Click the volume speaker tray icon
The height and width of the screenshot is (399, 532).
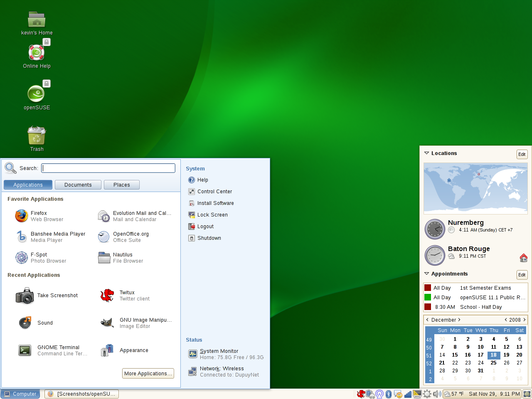437,394
